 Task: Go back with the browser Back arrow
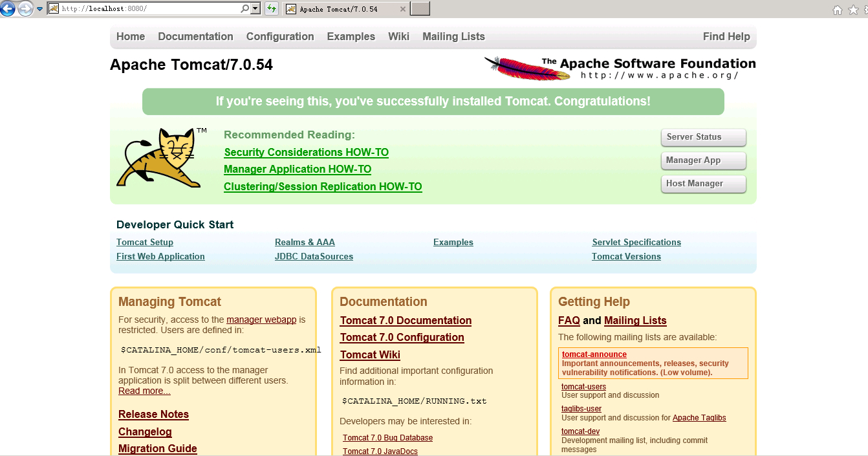click(7, 9)
